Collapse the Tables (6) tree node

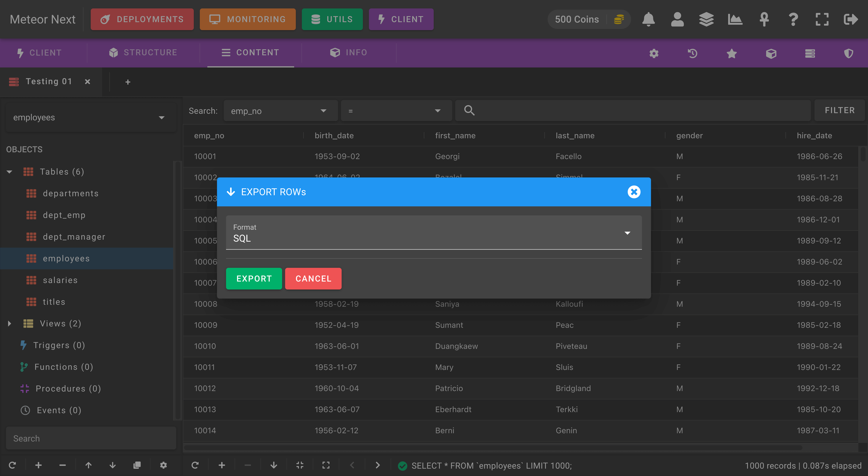[9, 172]
